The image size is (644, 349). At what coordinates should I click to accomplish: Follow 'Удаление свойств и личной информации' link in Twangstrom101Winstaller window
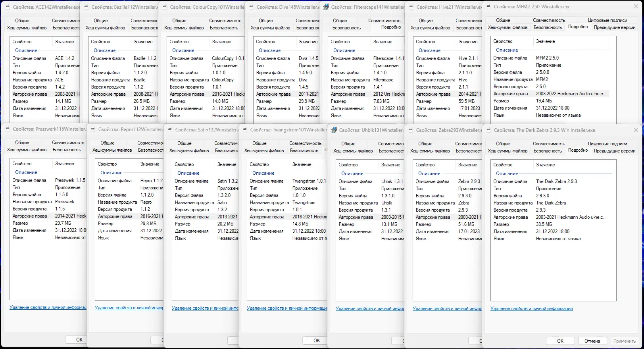pos(287,308)
